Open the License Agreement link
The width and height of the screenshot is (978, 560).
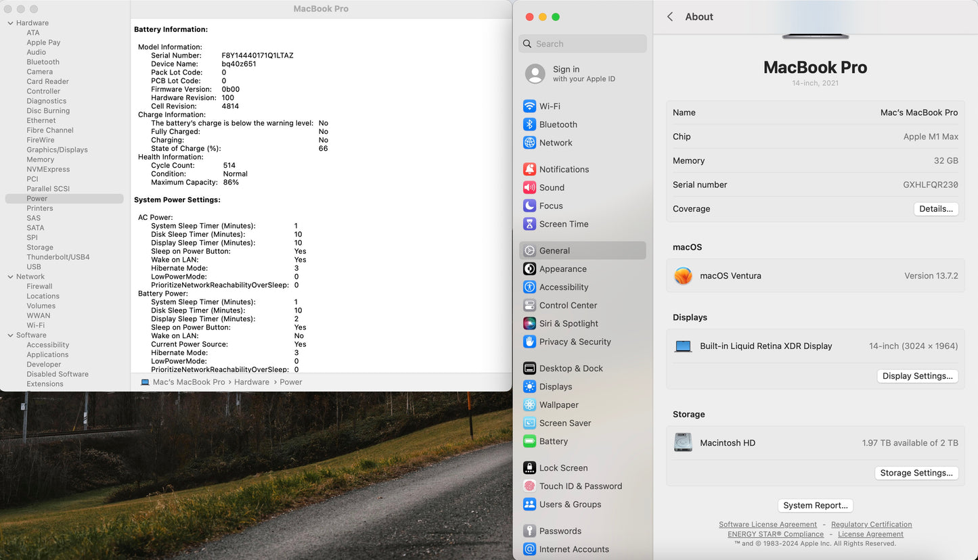(x=870, y=534)
